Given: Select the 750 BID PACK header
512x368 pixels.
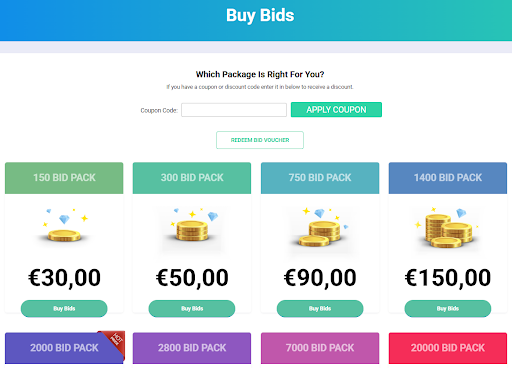Looking at the screenshot, I should pos(320,178).
